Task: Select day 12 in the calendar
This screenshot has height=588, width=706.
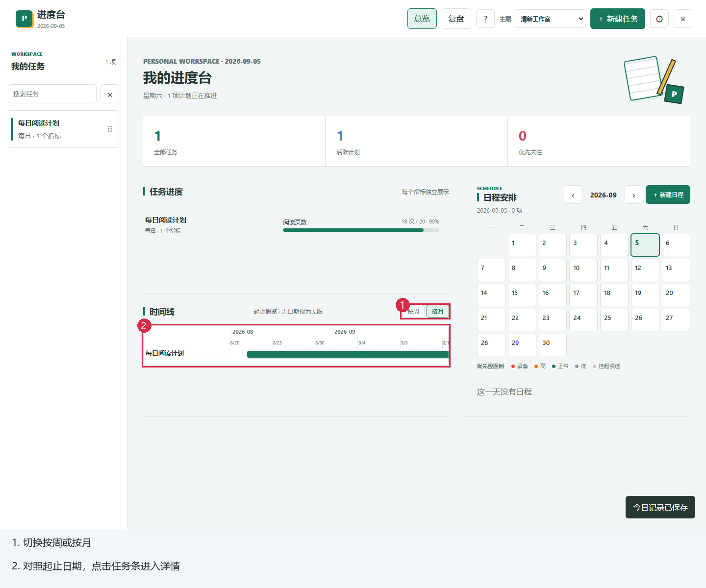Action: coord(645,270)
